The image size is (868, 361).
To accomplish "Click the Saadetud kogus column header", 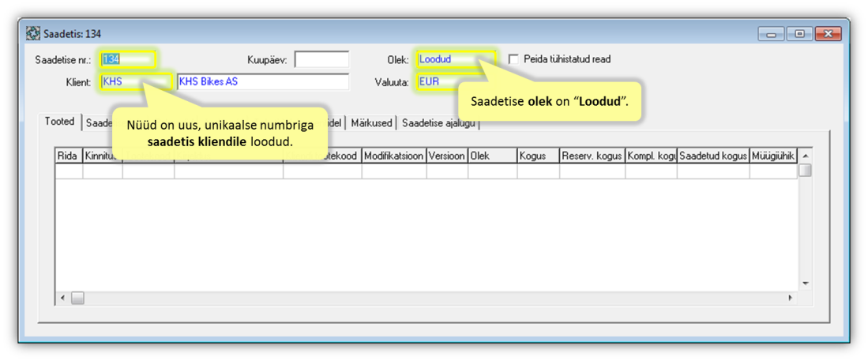I will 713,156.
